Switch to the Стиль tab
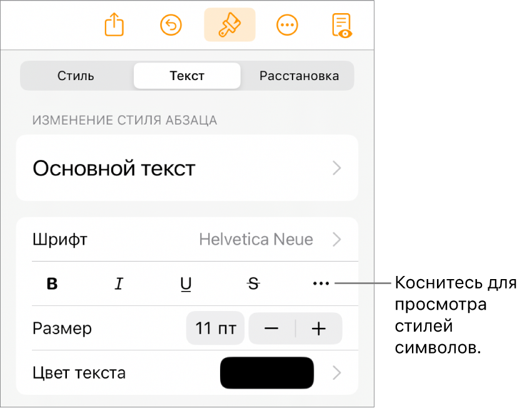Viewport: 532px width, 408px height. point(76,76)
